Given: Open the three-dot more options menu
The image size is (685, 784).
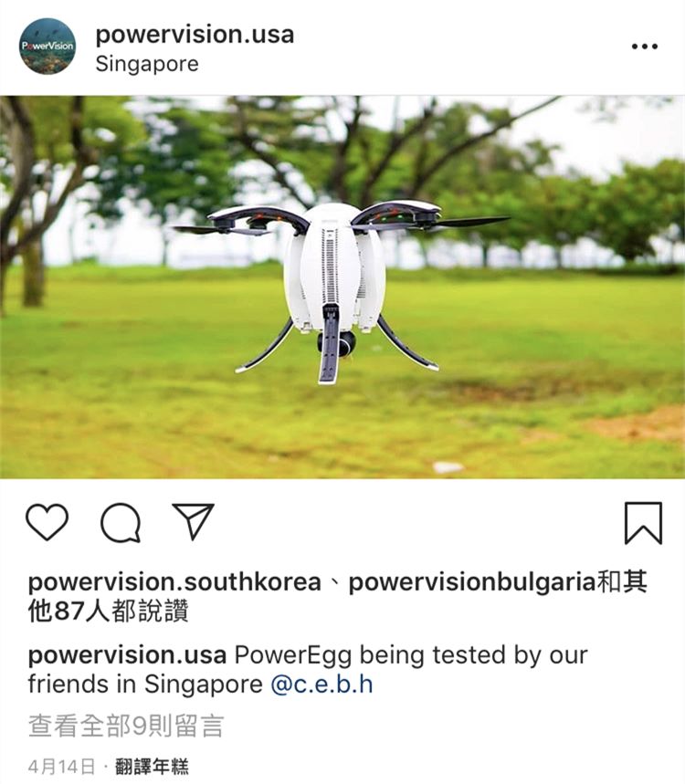Looking at the screenshot, I should point(645,47).
